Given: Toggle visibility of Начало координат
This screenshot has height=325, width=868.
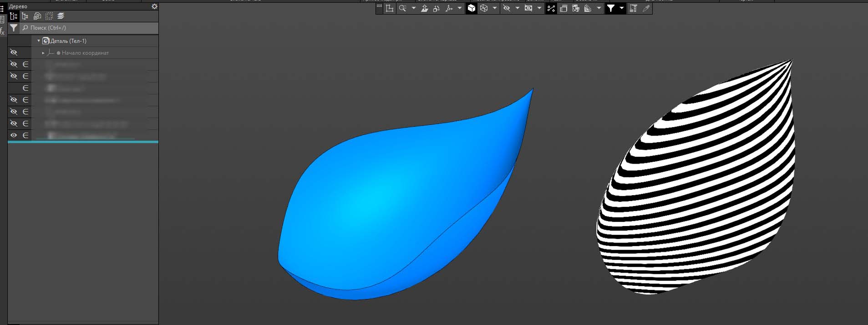Looking at the screenshot, I should point(14,52).
